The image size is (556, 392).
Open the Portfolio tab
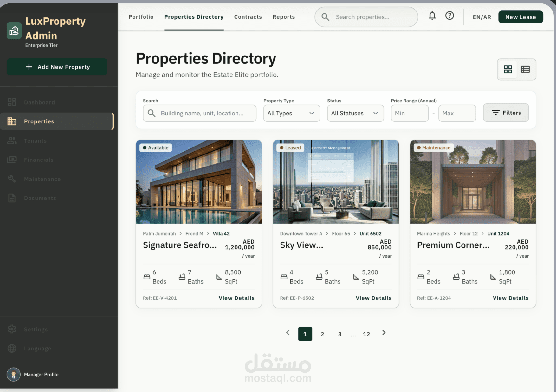tap(141, 17)
